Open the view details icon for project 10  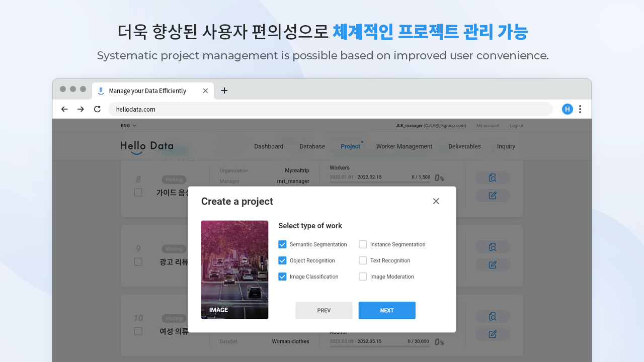[493, 317]
